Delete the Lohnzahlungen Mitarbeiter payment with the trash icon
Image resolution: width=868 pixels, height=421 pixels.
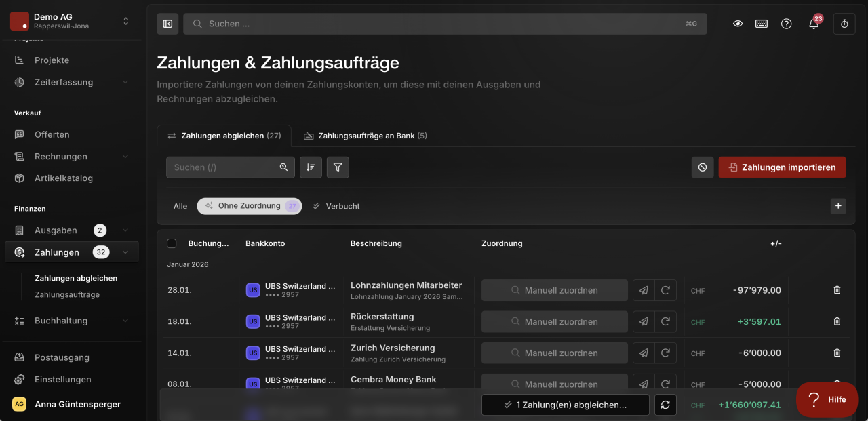pyautogui.click(x=837, y=290)
